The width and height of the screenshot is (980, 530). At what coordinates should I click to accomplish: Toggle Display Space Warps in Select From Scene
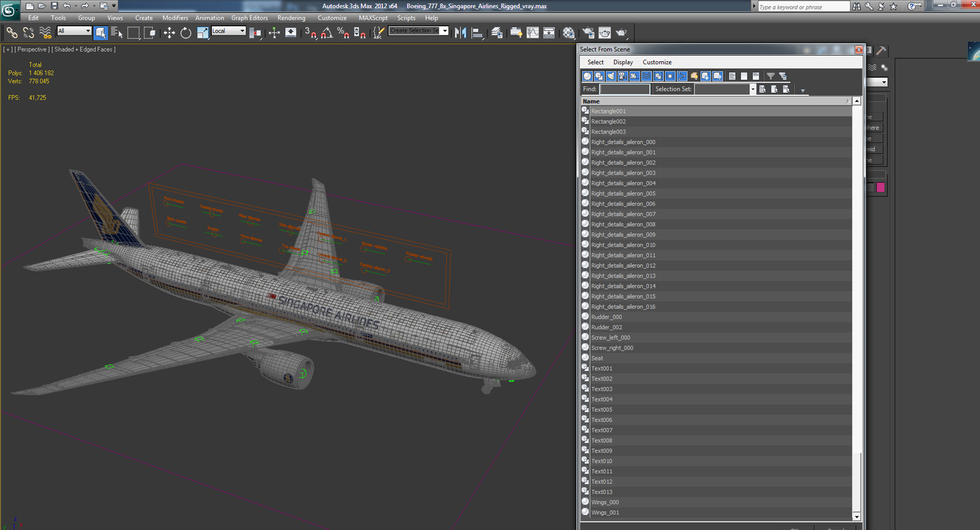pyautogui.click(x=646, y=76)
